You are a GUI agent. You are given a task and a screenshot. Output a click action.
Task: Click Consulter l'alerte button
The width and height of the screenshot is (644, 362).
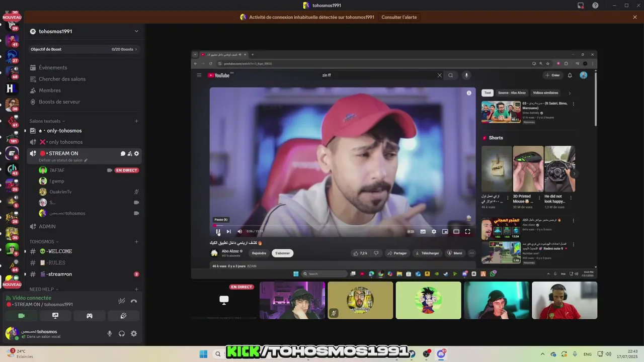pyautogui.click(x=399, y=17)
